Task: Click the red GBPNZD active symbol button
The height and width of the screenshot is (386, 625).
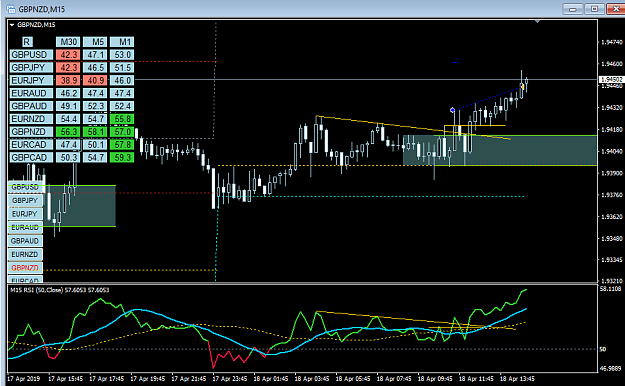Action: [x=25, y=268]
